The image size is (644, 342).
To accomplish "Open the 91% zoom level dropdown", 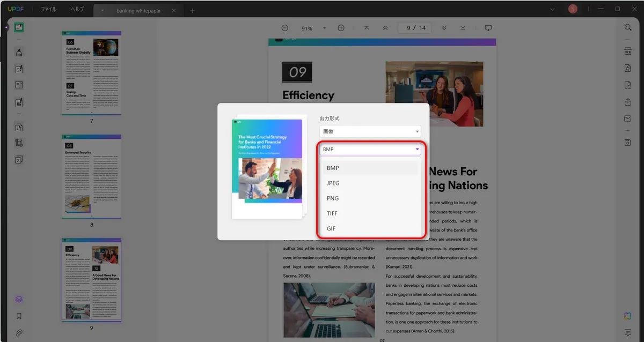I will click(324, 28).
